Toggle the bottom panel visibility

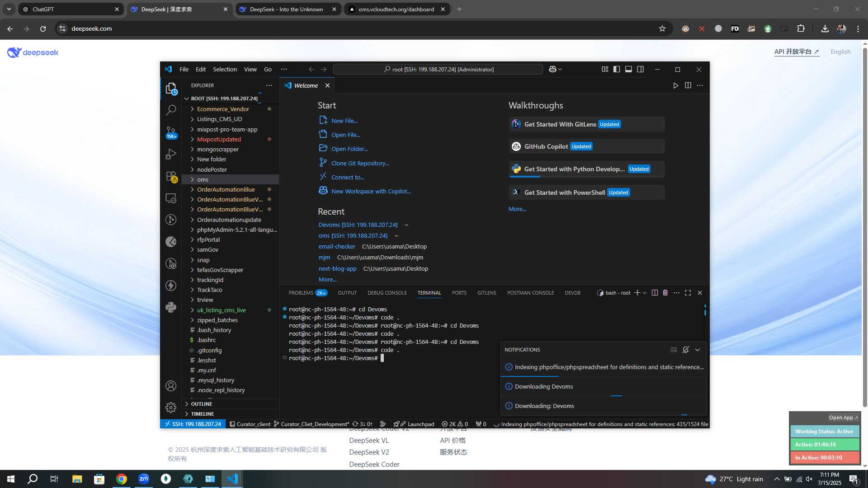(x=628, y=69)
